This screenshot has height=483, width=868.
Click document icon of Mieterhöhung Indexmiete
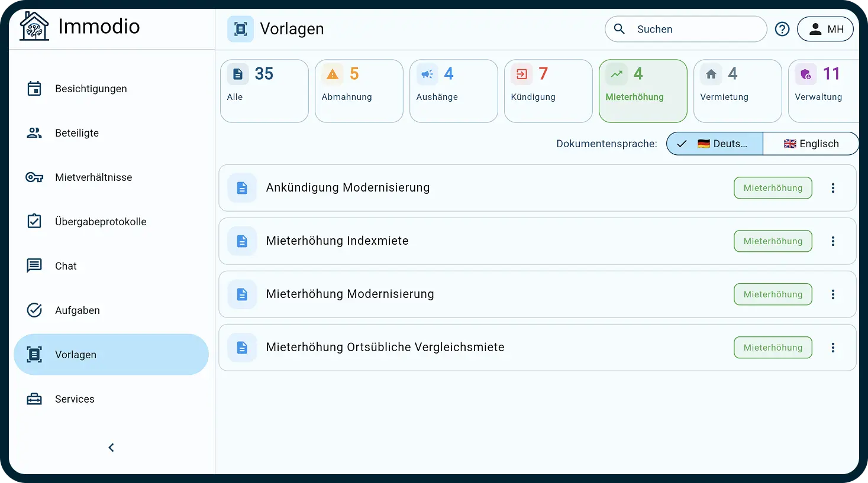242,241
